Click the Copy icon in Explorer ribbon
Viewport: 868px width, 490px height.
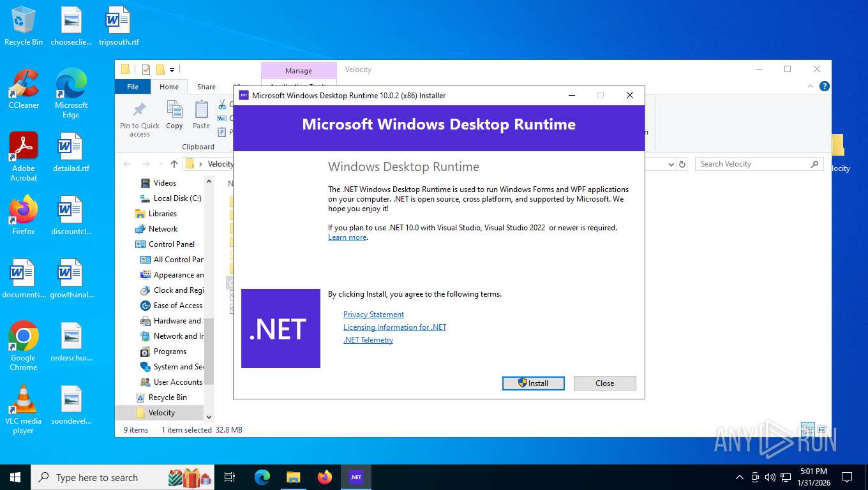174,115
